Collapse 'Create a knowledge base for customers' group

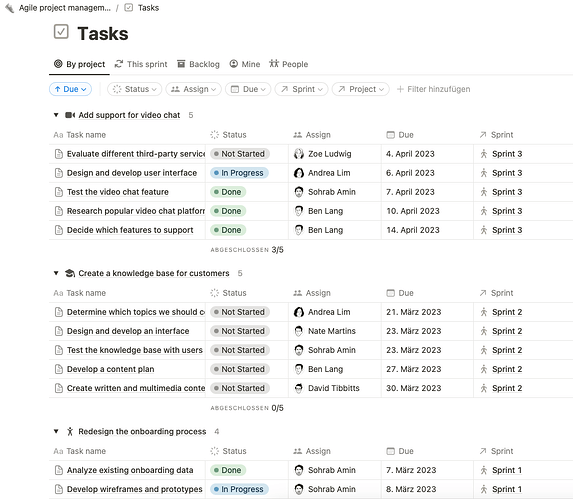(x=56, y=273)
